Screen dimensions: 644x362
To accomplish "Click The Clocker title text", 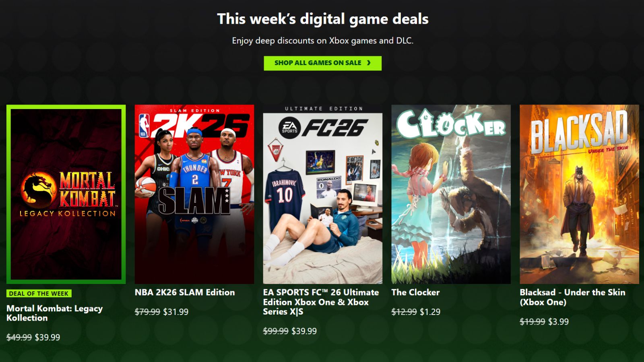I will coord(415,292).
